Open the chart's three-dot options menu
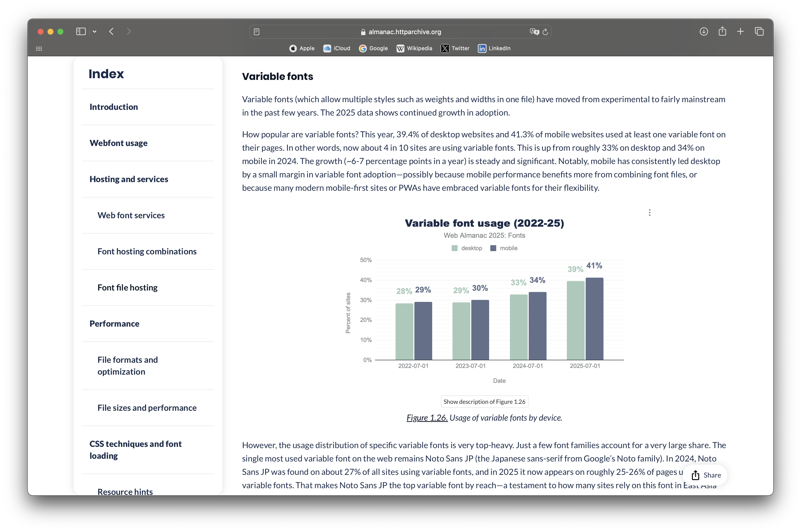Viewport: 801px width, 532px height. tap(650, 213)
